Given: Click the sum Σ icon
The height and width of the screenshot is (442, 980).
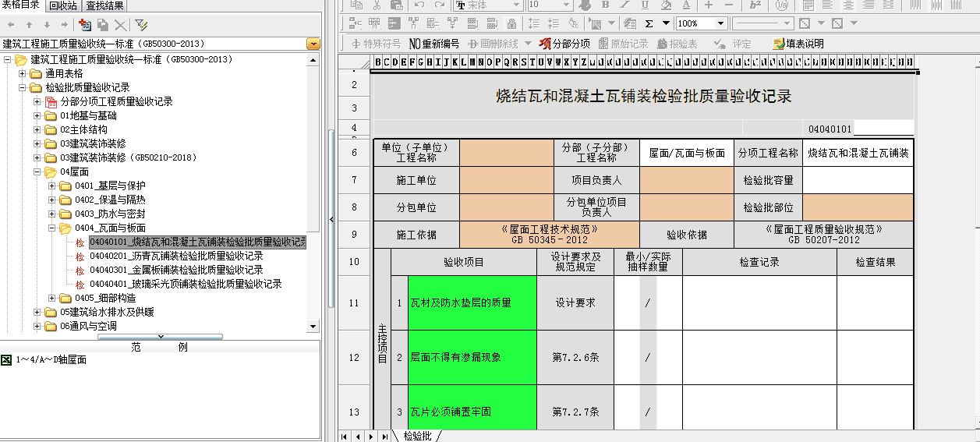Looking at the screenshot, I should 648,24.
